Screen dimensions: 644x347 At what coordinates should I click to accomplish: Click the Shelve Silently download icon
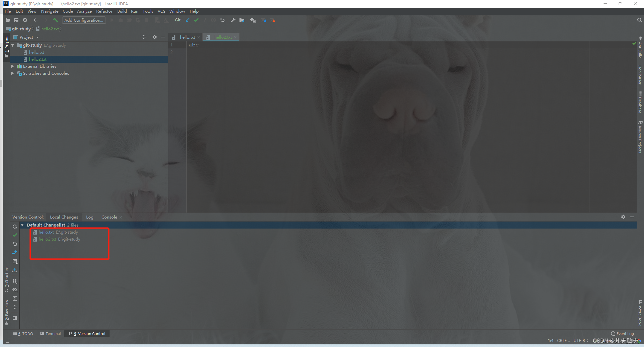15,270
